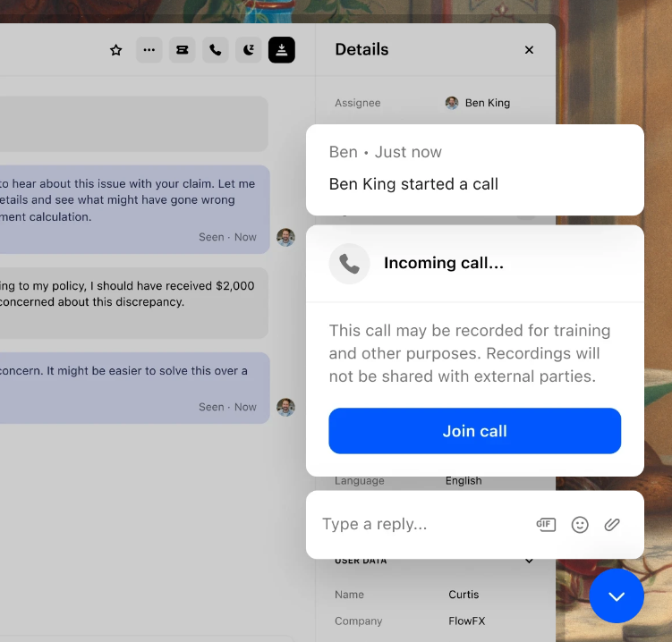Viewport: 672px width, 642px height.
Task: Collapse the User Data section
Action: [x=529, y=561]
